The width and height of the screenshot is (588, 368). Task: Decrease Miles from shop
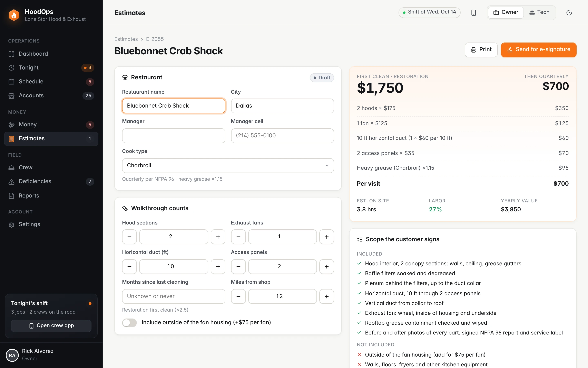point(238,296)
